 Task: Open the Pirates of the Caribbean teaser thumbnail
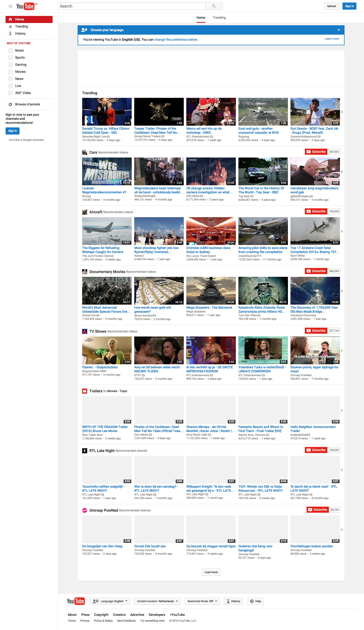click(x=159, y=112)
